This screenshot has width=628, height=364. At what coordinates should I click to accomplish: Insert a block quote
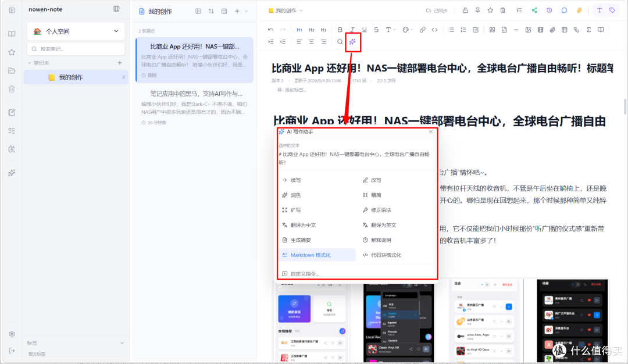point(493,30)
